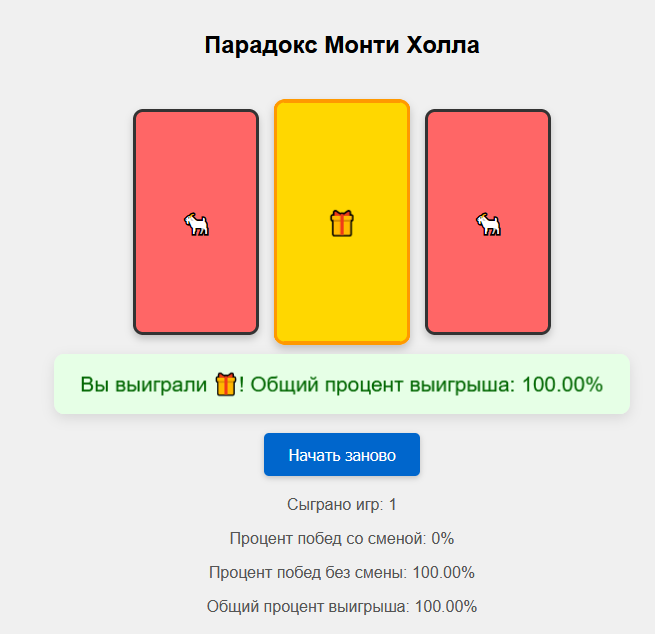Click the 100.00% value in green banner
Viewport: 655px width, 634px height.
pyautogui.click(x=562, y=385)
